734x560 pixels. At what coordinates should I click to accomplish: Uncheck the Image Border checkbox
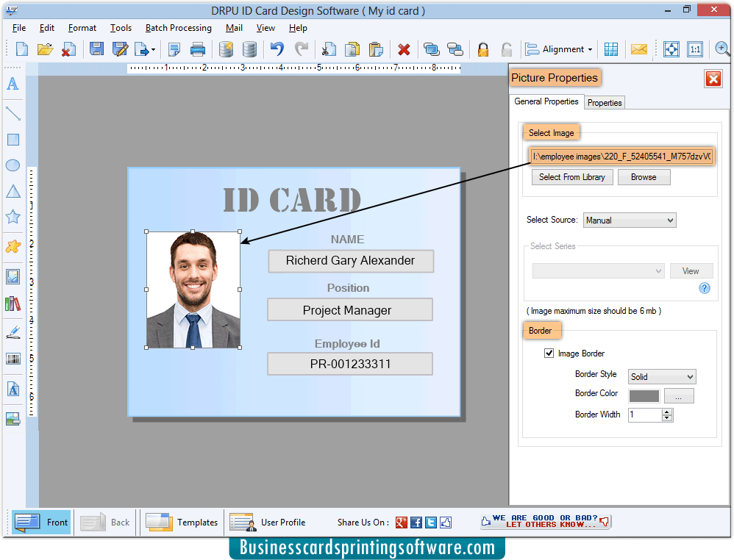[x=549, y=353]
